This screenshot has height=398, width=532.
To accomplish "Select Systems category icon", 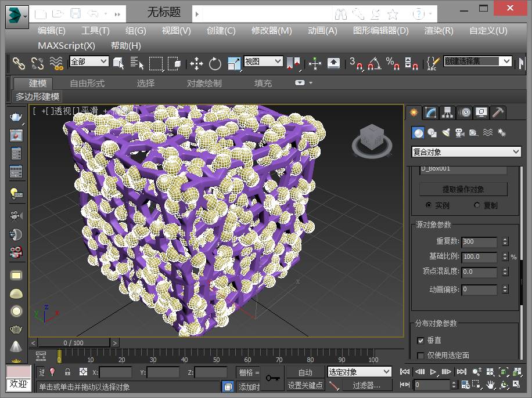I will tap(501, 133).
